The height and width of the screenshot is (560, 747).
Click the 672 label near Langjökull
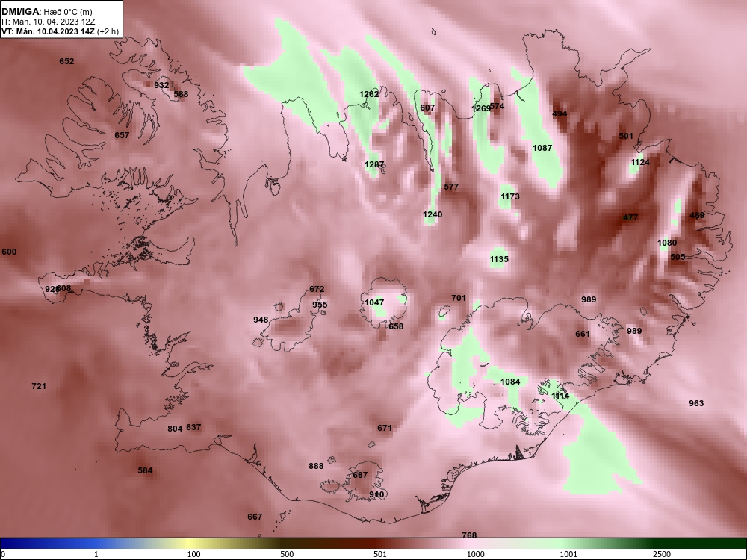click(317, 289)
